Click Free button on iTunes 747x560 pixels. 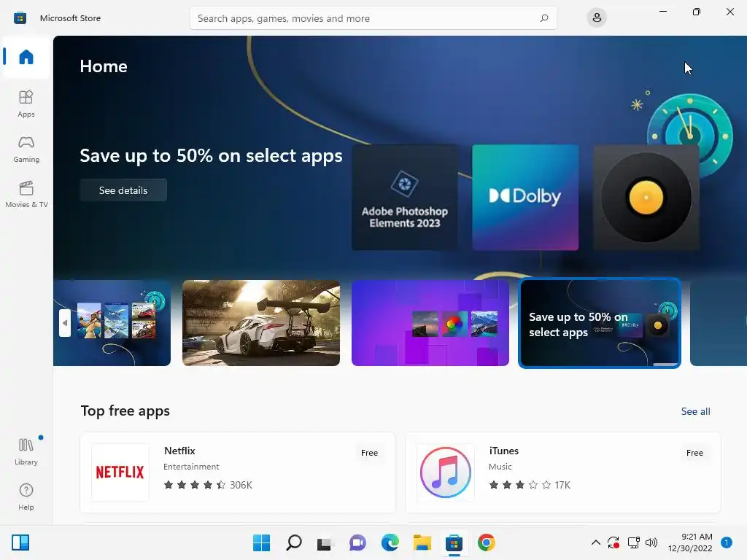[x=694, y=453]
